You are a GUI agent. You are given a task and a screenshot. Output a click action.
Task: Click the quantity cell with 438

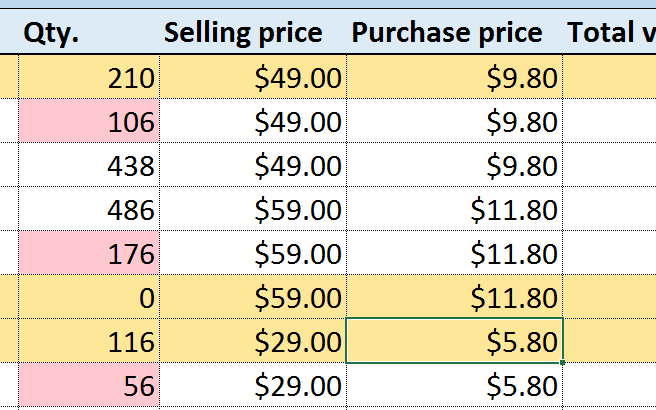[x=89, y=165]
